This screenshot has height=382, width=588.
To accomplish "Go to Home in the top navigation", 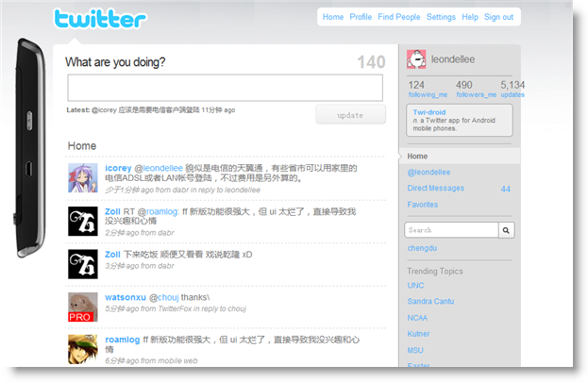I will coord(333,17).
